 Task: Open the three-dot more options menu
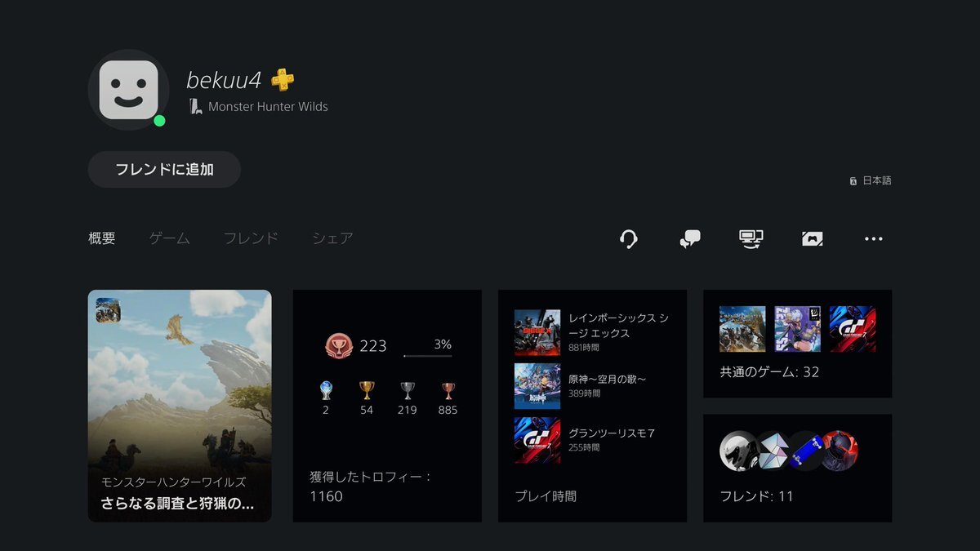874,238
